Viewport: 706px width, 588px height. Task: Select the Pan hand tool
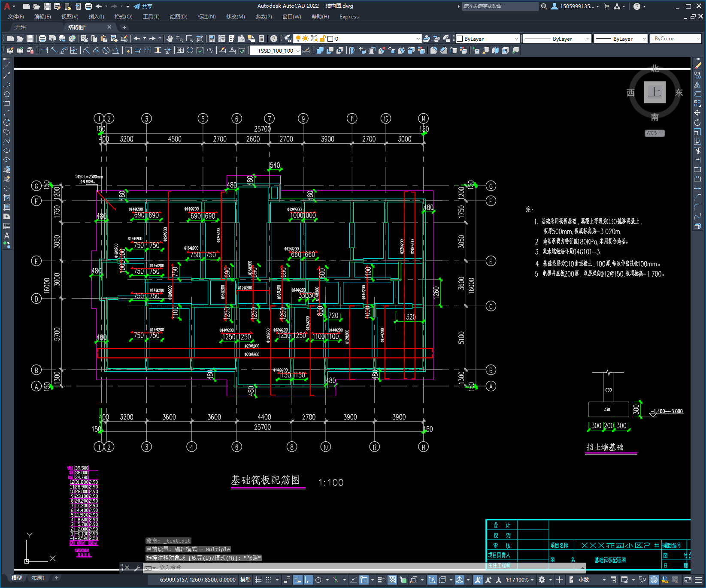click(x=170, y=39)
